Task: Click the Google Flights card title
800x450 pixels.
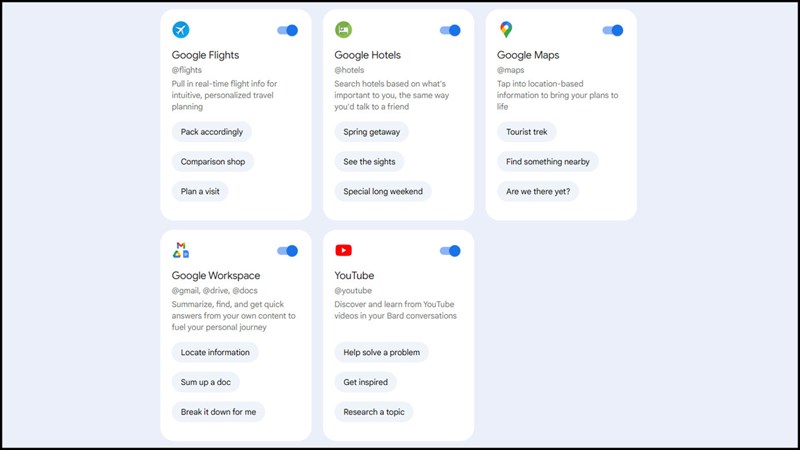Action: tap(205, 55)
